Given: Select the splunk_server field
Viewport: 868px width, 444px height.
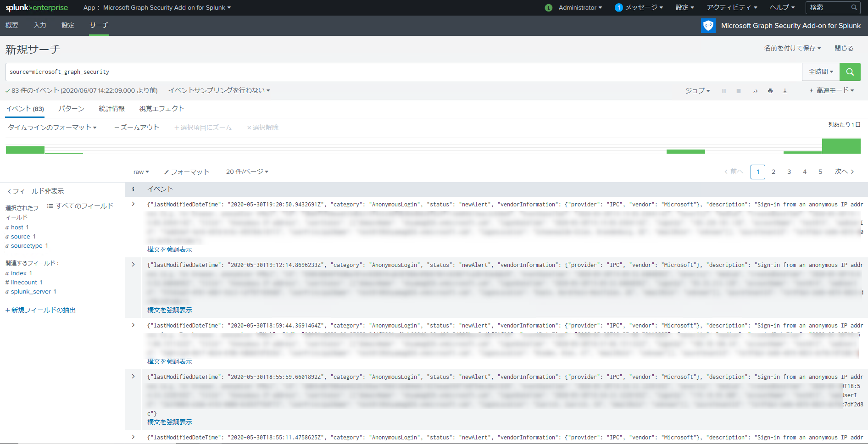Looking at the screenshot, I should pos(31,292).
